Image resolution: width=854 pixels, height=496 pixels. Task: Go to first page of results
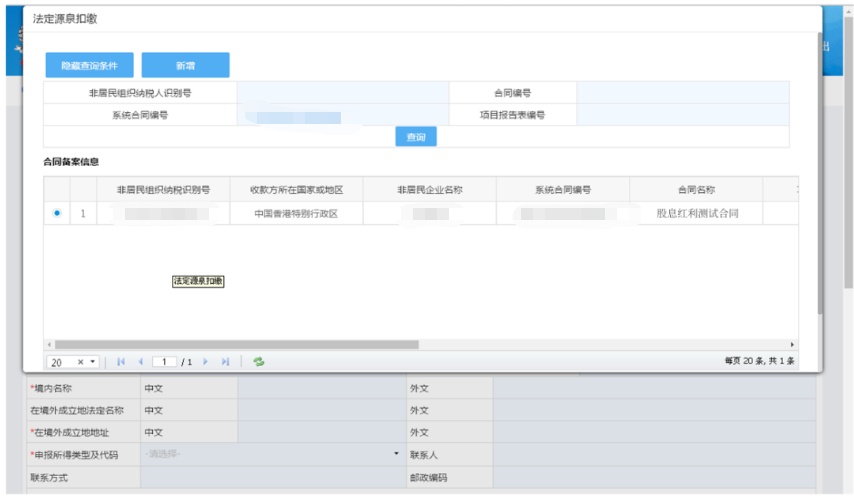121,361
